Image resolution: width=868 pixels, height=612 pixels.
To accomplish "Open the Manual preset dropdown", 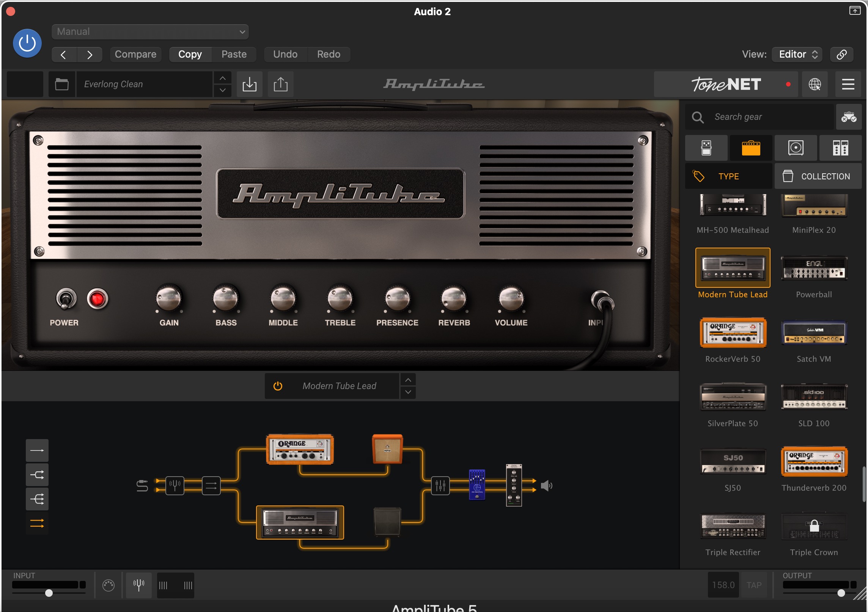I will click(150, 32).
